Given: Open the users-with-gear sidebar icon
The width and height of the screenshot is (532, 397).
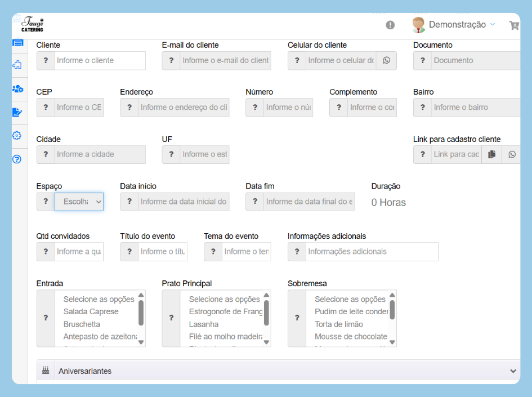Looking at the screenshot, I should [17, 88].
